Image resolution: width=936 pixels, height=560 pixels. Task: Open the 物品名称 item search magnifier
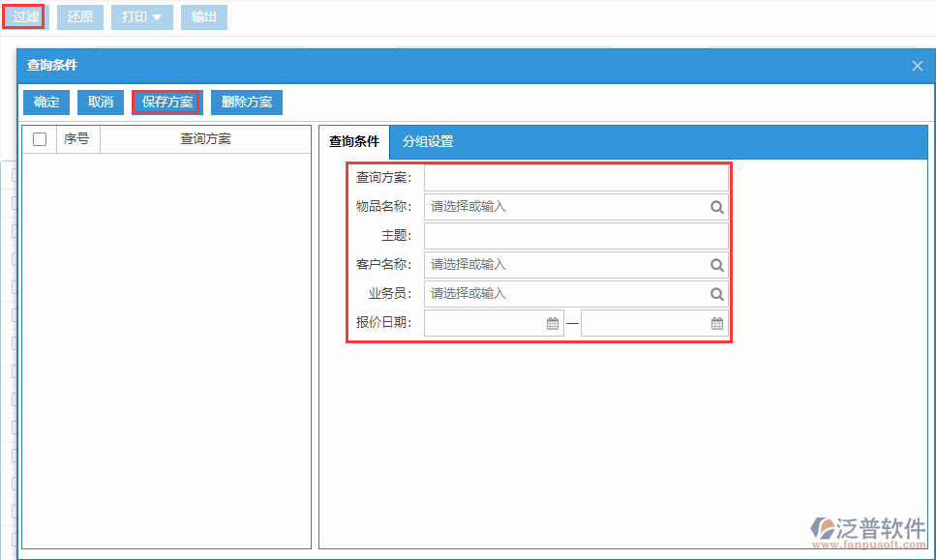pos(717,206)
